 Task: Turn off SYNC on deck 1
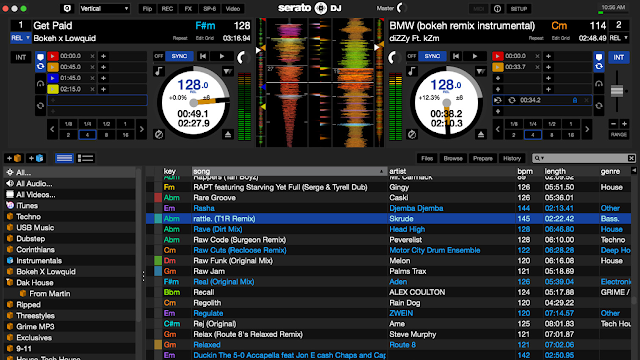(x=179, y=56)
